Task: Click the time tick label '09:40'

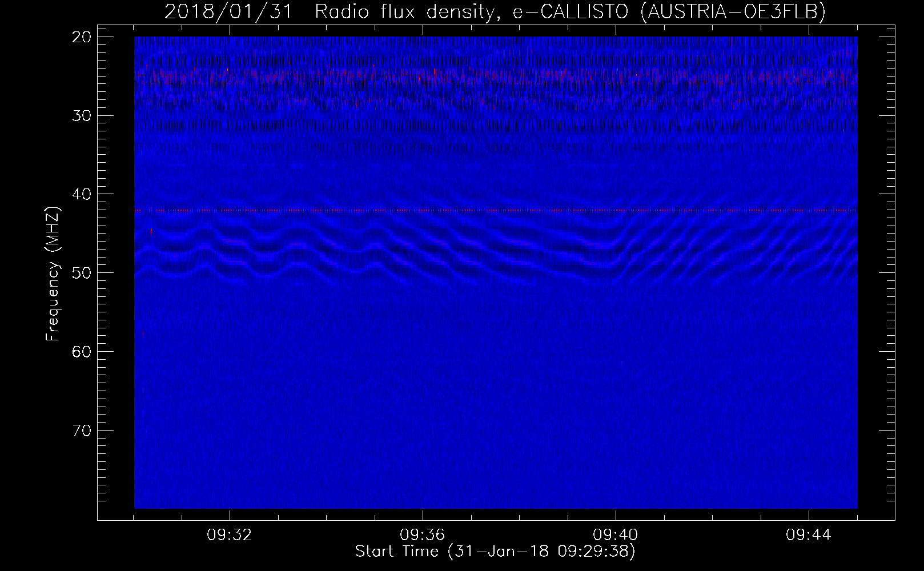Action: [x=616, y=535]
